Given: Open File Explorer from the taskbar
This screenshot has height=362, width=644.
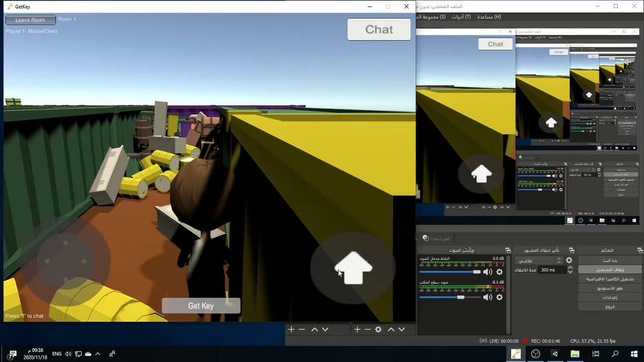Looking at the screenshot, I should point(575,354).
